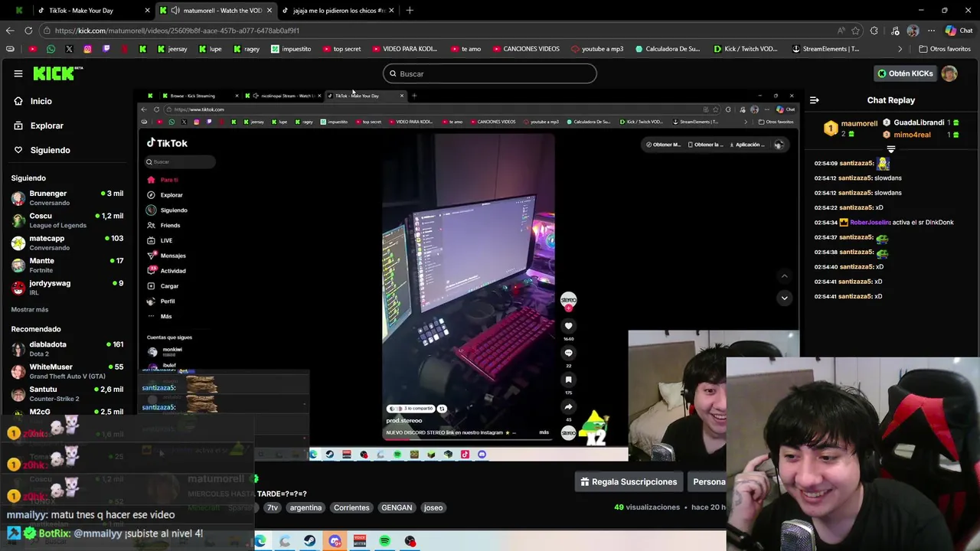This screenshot has height=551, width=980.
Task: Open prod.stereoo TikTok profile name
Action: (x=403, y=420)
